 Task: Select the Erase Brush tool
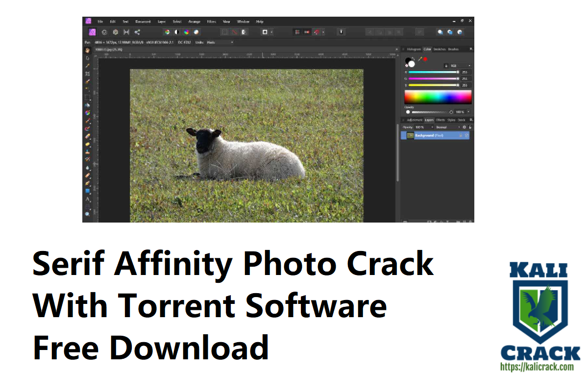[x=88, y=136]
